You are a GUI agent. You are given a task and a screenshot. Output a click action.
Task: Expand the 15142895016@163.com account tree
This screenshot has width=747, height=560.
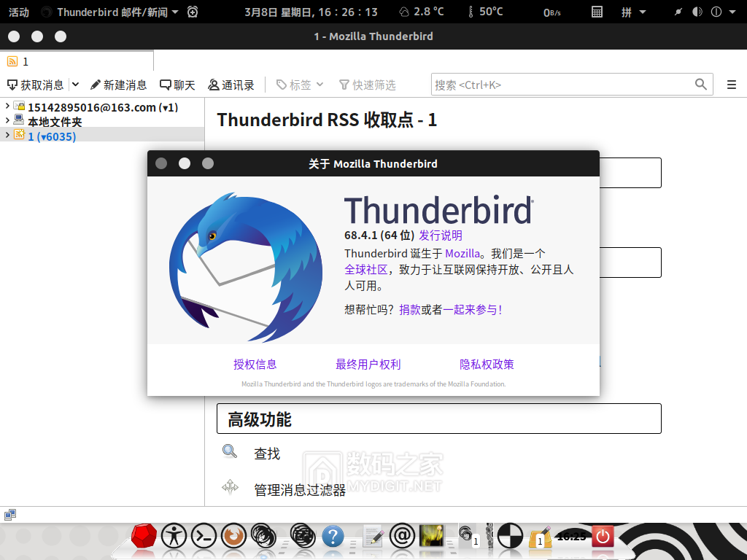7,106
